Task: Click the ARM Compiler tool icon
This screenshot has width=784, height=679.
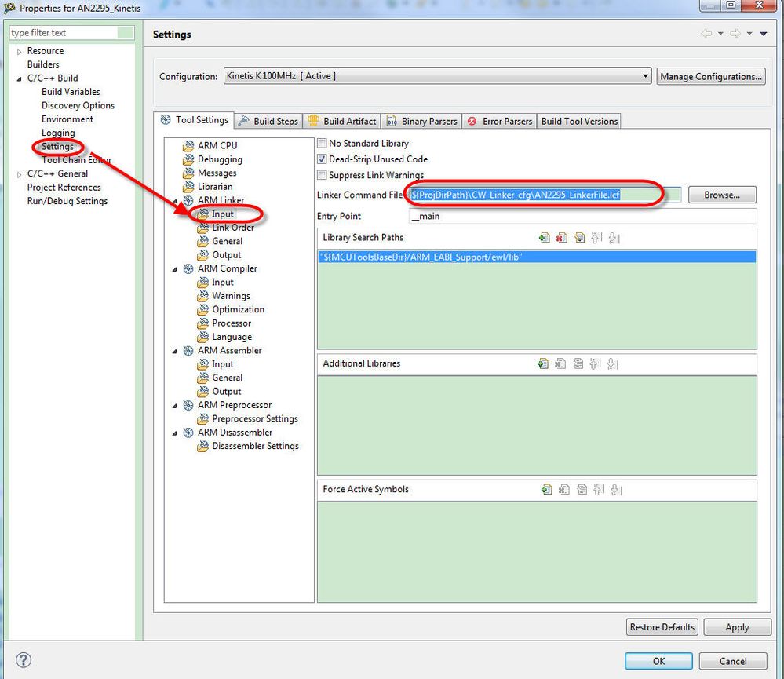Action: (x=188, y=268)
